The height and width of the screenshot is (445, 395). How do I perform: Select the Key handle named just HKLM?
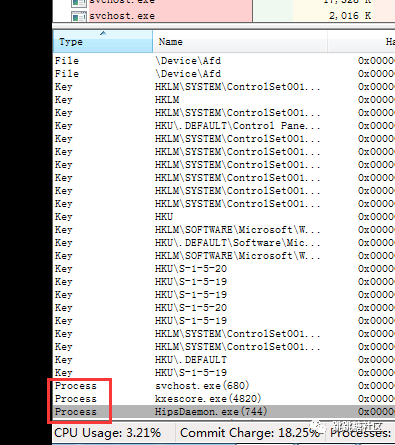pos(224,100)
